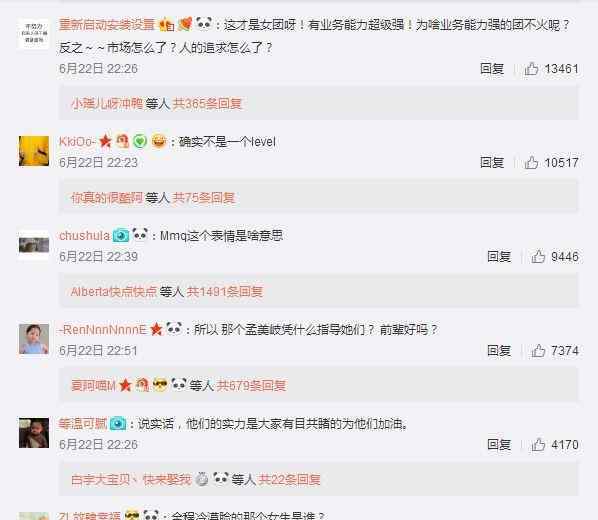598x520 pixels.
Task: Expand the 1491 replies thread
Action: tap(225, 292)
